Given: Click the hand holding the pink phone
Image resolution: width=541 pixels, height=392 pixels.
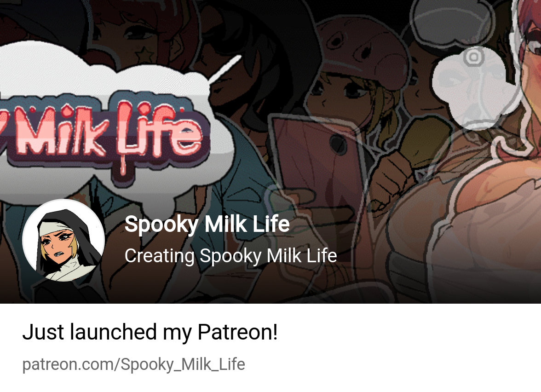Looking at the screenshot, I should (x=304, y=207).
